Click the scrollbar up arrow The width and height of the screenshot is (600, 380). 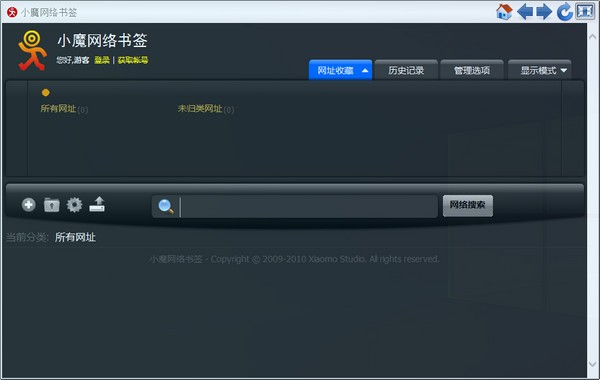coord(592,37)
